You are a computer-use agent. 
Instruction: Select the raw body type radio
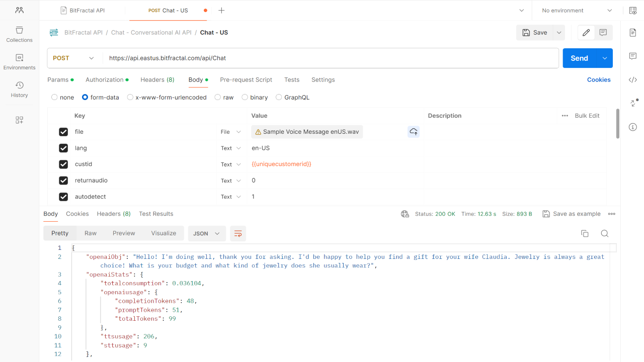tap(218, 97)
